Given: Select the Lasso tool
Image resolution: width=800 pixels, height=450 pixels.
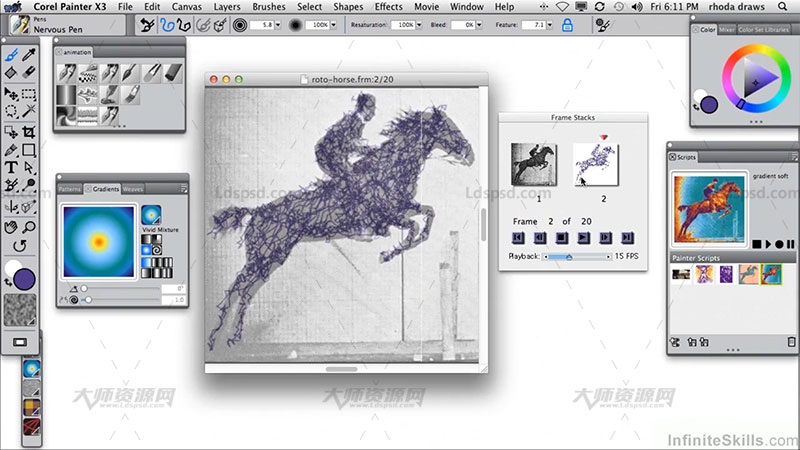Looking at the screenshot, I should coord(11,111).
